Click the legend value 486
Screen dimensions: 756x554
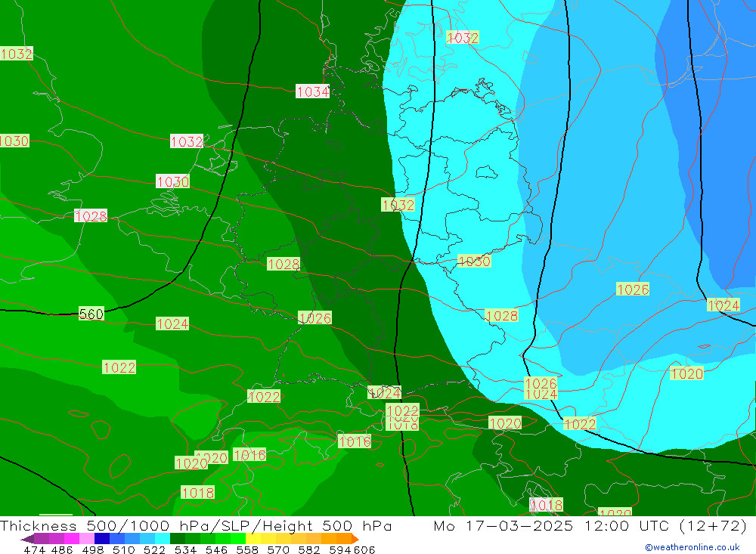[x=61, y=549]
